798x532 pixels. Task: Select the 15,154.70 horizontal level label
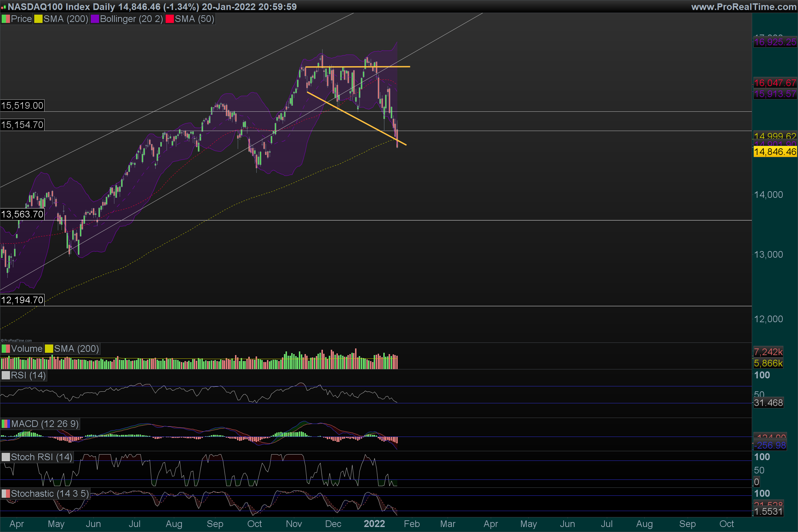click(x=22, y=125)
